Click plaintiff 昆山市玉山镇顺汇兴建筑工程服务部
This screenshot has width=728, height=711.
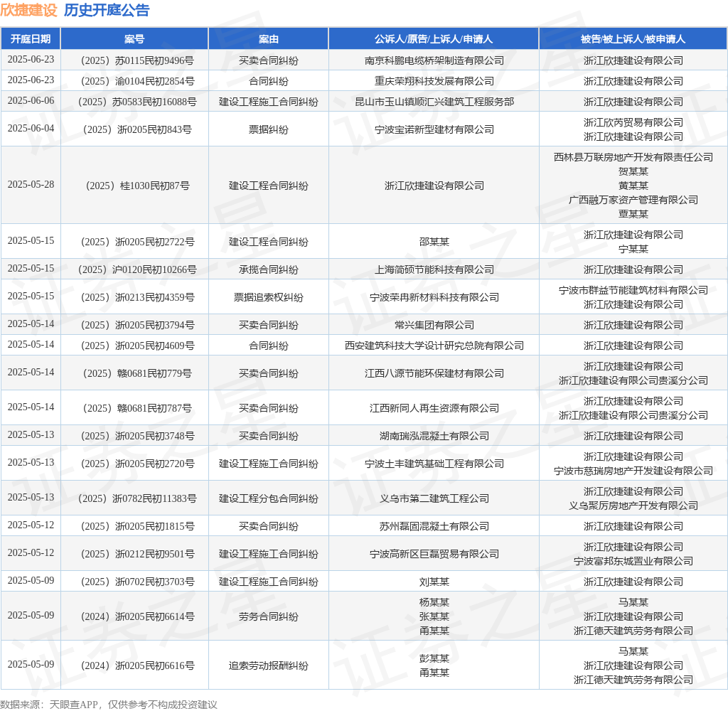(x=434, y=102)
